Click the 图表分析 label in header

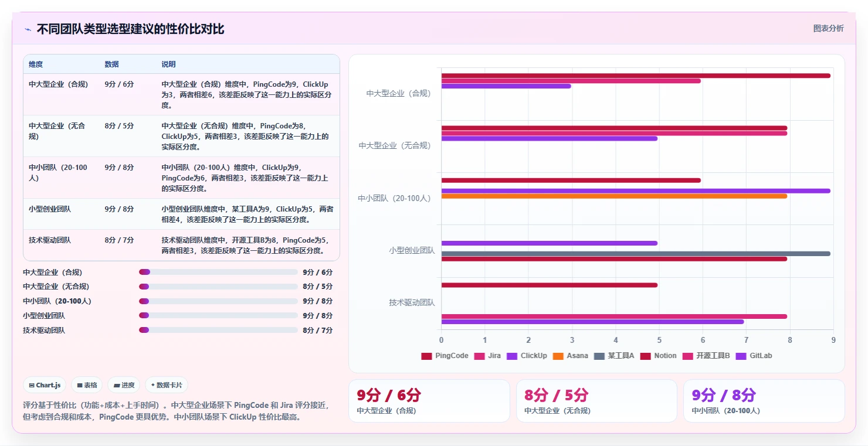tap(828, 28)
